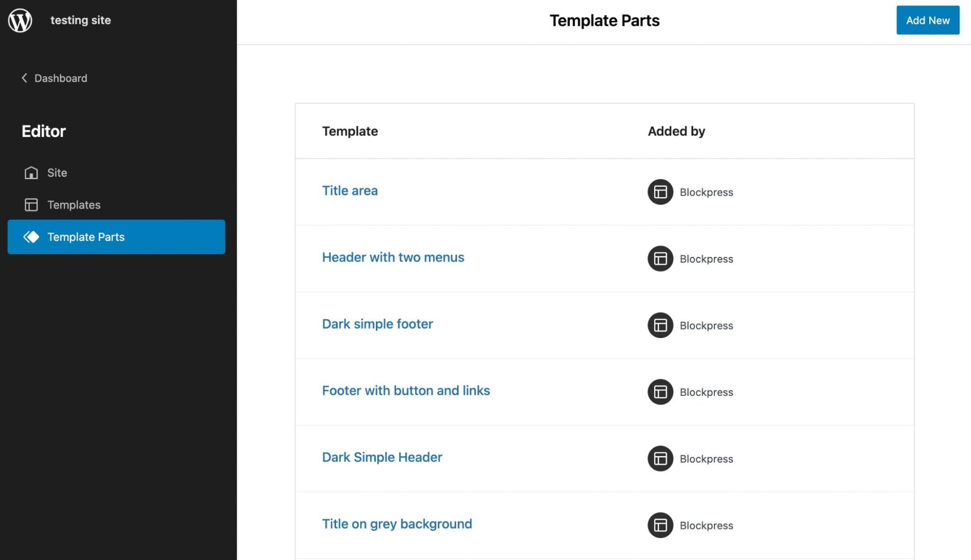Select the Site home icon in the sidebar
The height and width of the screenshot is (560, 971).
(x=31, y=173)
